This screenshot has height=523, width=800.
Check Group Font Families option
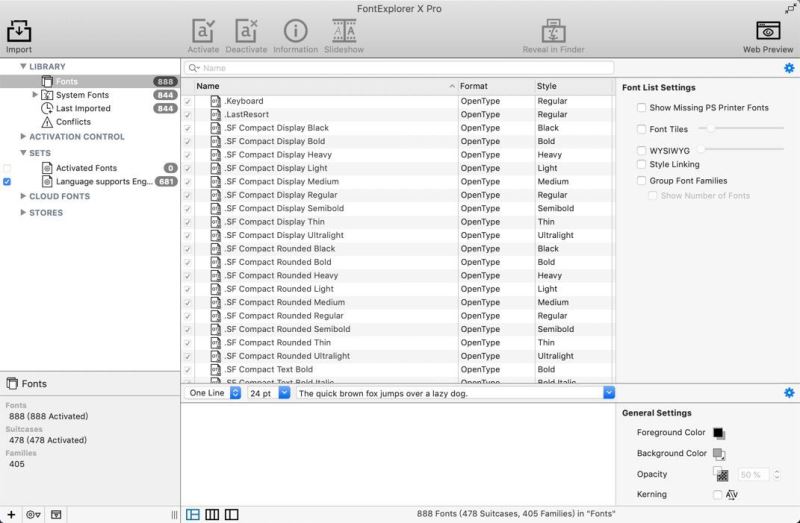[x=641, y=181]
